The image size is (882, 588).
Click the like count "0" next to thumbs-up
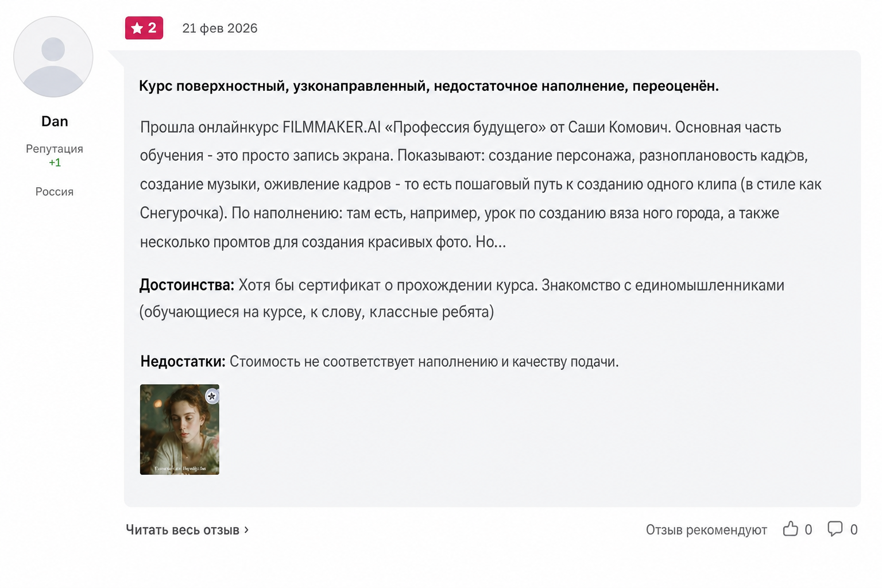(808, 529)
